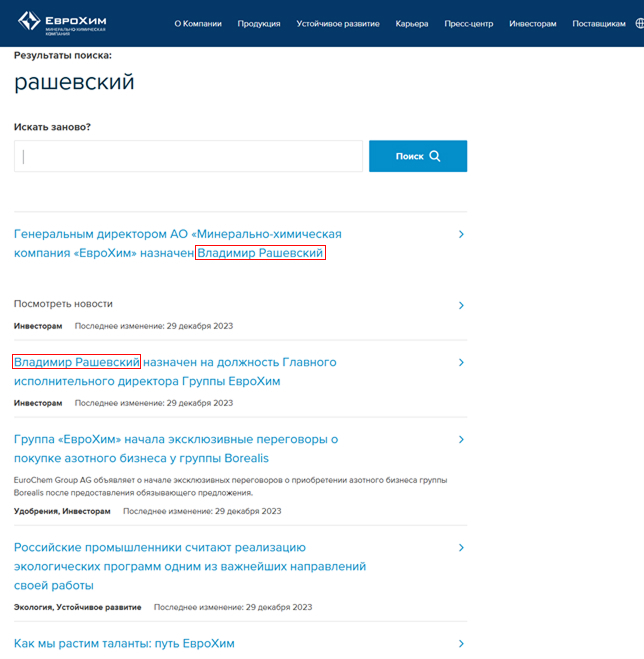The height and width of the screenshot is (659, 644).
Task: Click the Поиск search button
Action: coord(418,156)
